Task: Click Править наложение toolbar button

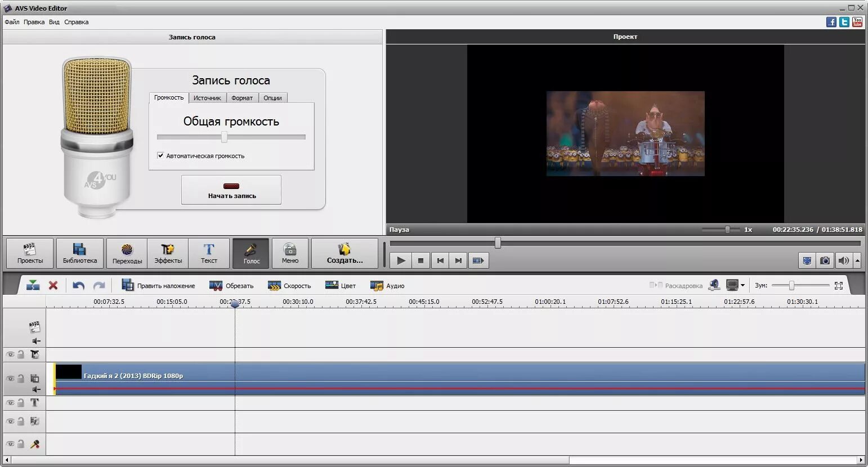Action: click(x=158, y=285)
